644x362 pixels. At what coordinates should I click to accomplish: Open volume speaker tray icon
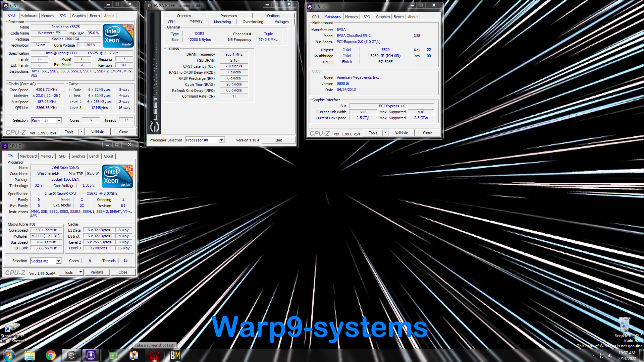[x=610, y=356]
